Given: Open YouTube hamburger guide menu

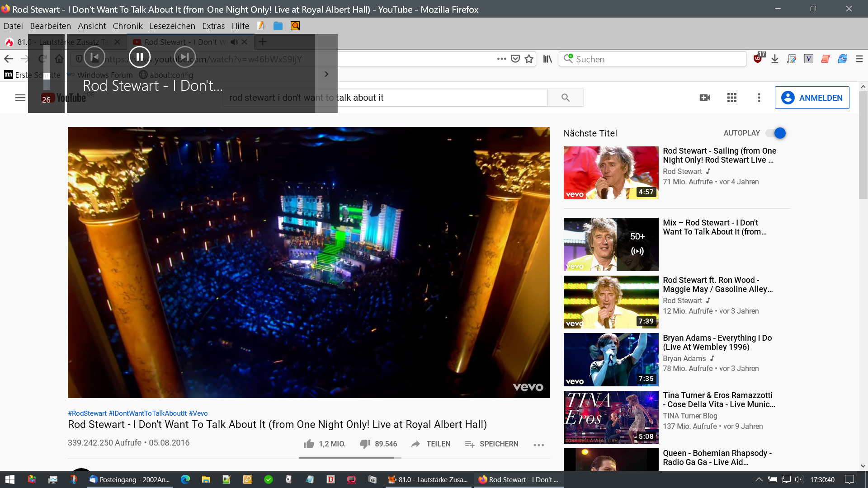Looking at the screenshot, I should (x=20, y=98).
